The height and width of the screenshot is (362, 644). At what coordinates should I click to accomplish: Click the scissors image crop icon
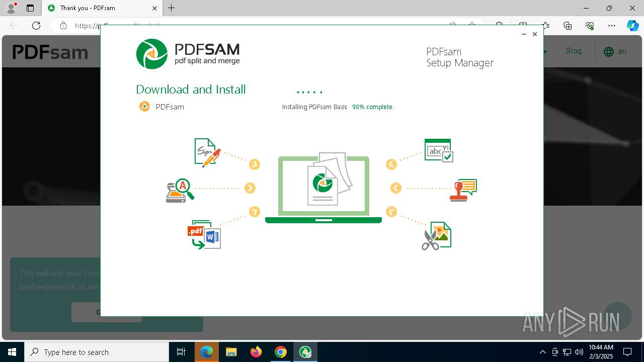[436, 236]
